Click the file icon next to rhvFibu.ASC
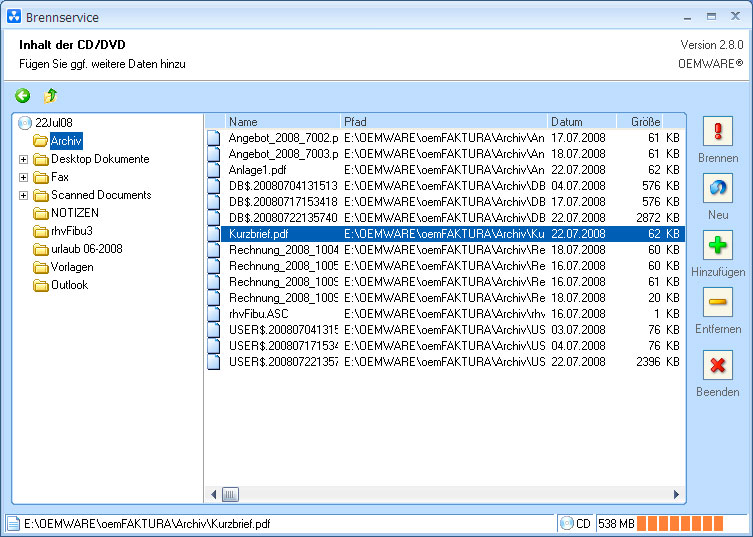Image resolution: width=753 pixels, height=537 pixels. point(214,314)
